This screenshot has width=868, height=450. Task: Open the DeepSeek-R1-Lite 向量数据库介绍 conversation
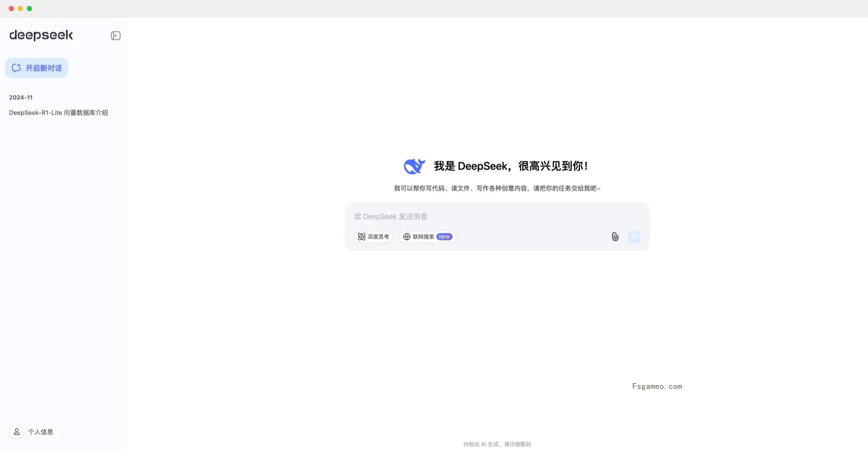click(58, 112)
